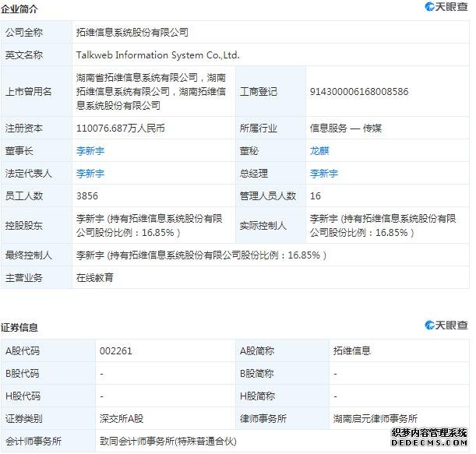Click the 员工人数 label cell
This screenshot has width=476, height=454.
tap(37, 195)
